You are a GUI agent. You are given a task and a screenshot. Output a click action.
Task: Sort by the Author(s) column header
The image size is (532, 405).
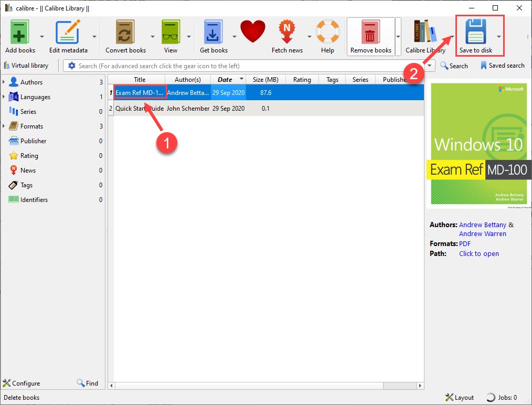point(188,79)
